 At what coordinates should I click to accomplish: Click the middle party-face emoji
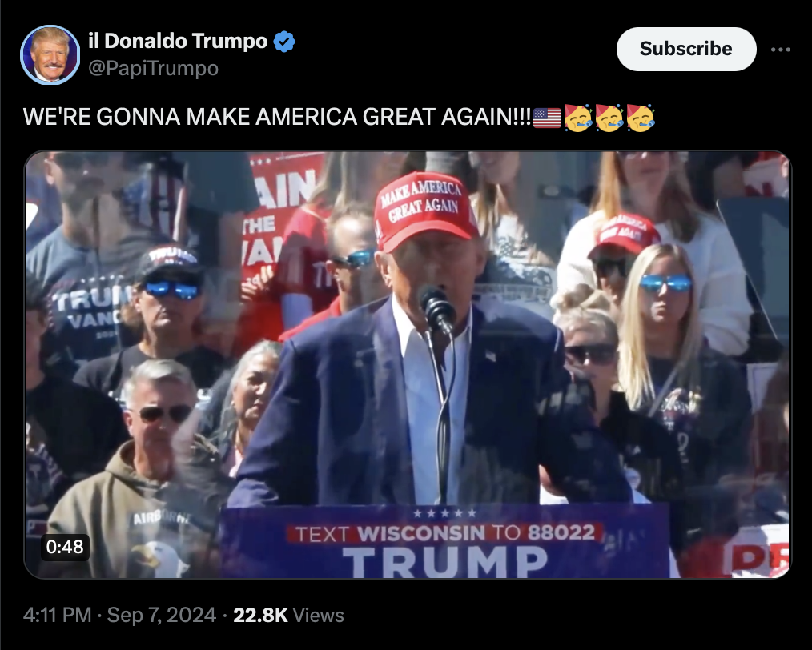tap(609, 118)
